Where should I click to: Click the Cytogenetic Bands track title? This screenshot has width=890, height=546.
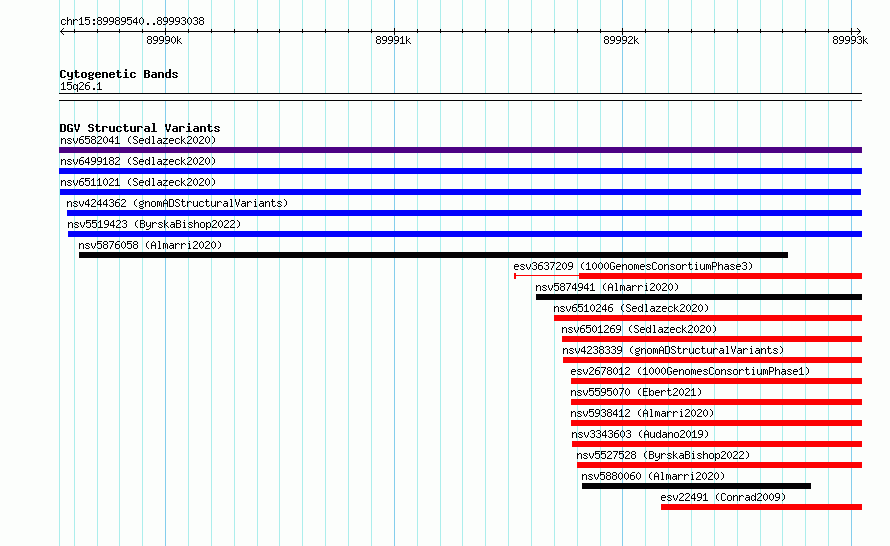pos(119,74)
